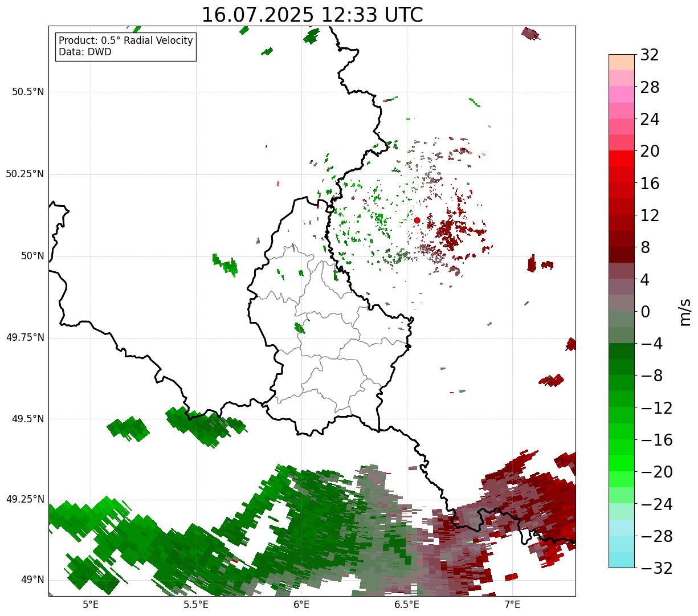Image resolution: width=698 pixels, height=616 pixels.
Task: Click the 49.5°N latitude label
Action: [x=28, y=419]
